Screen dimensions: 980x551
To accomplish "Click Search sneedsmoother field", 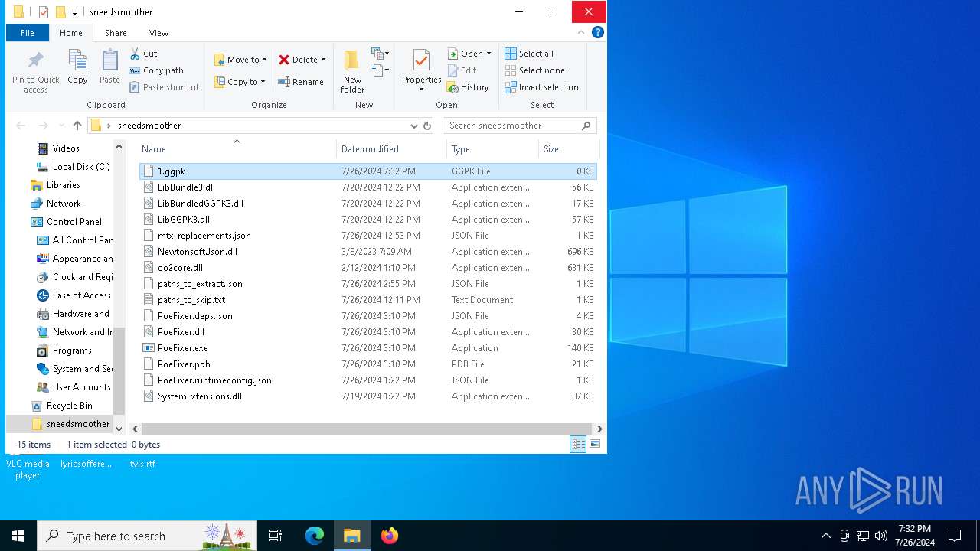I will 520,126.
